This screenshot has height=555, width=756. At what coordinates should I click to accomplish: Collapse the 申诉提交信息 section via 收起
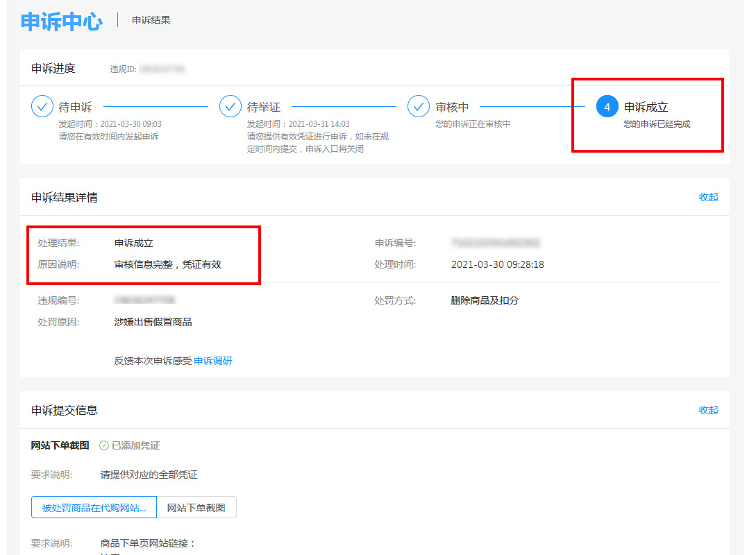pos(708,410)
